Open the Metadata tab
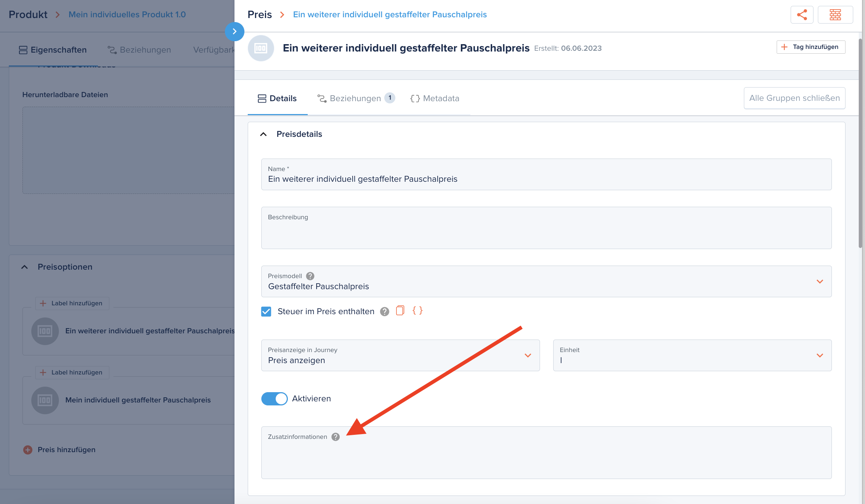The width and height of the screenshot is (865, 504). [x=435, y=98]
